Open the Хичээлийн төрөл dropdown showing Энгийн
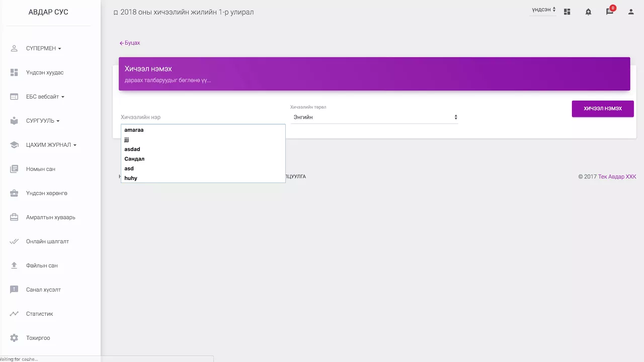The width and height of the screenshot is (644, 362). click(x=374, y=117)
